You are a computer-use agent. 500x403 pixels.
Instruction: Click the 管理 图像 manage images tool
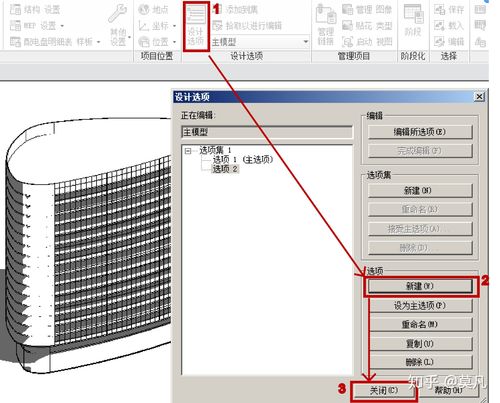(367, 10)
